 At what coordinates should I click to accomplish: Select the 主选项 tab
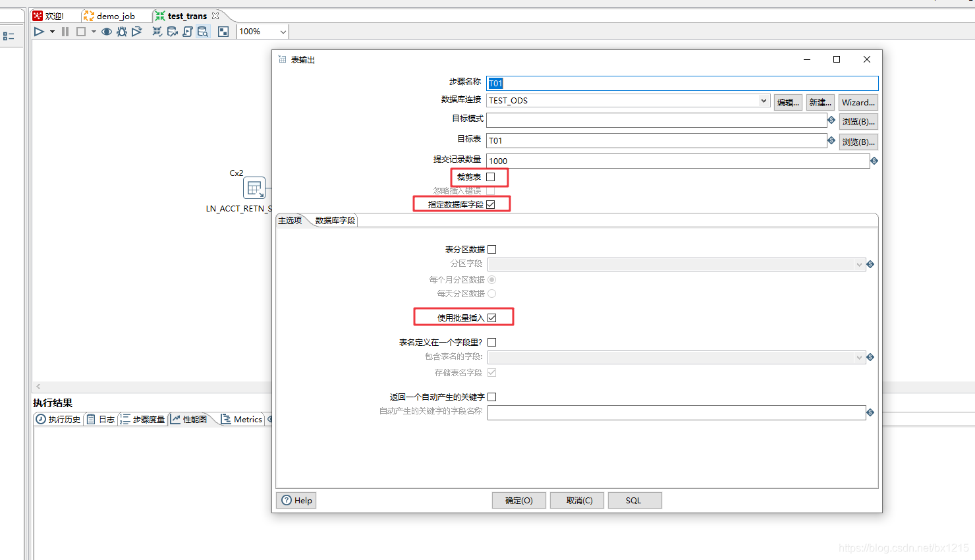click(290, 220)
